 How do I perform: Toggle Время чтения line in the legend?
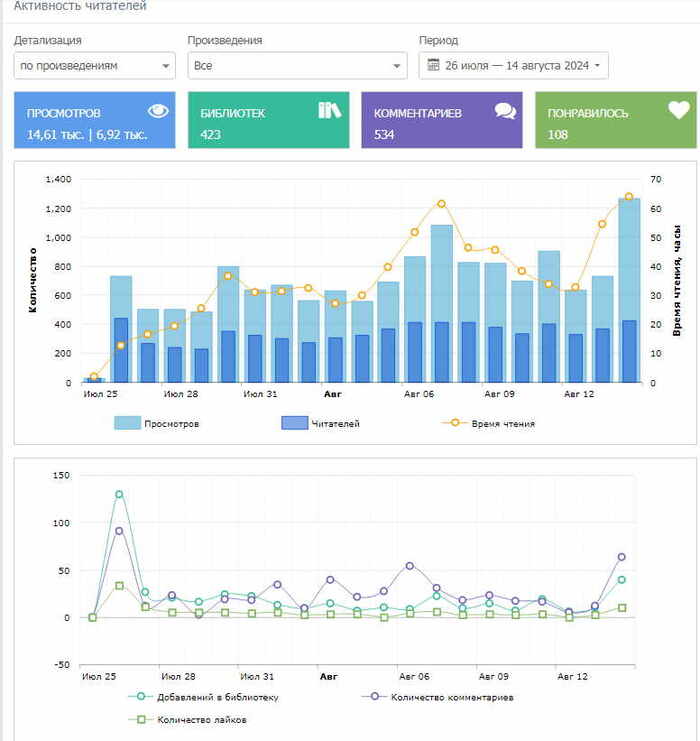coord(488,423)
